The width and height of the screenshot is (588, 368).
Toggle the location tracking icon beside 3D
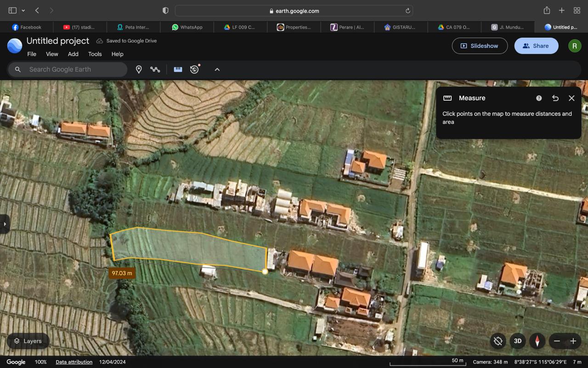point(498,341)
